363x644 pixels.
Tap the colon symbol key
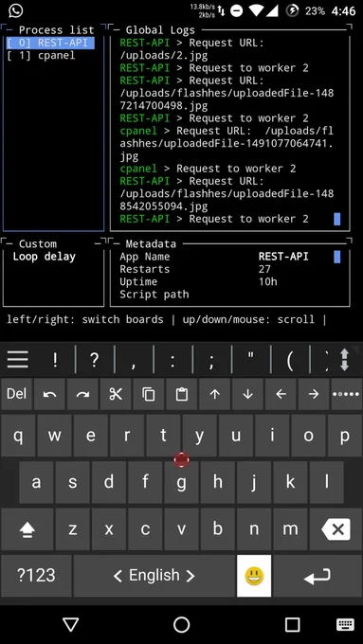[x=172, y=360]
